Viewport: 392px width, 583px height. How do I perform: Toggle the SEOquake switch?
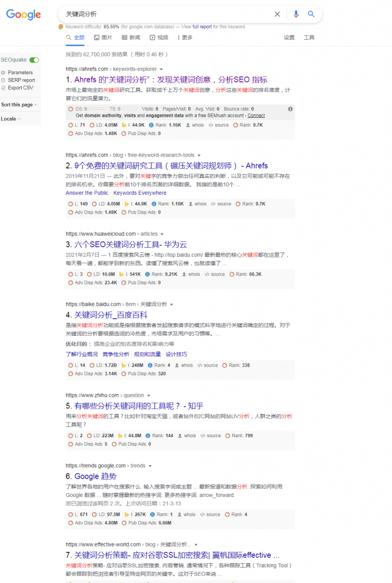click(x=34, y=60)
